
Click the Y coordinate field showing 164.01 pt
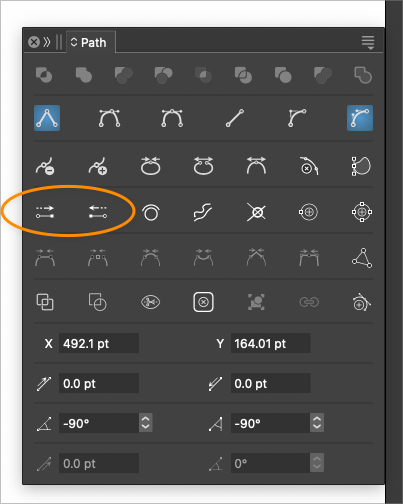tap(270, 343)
